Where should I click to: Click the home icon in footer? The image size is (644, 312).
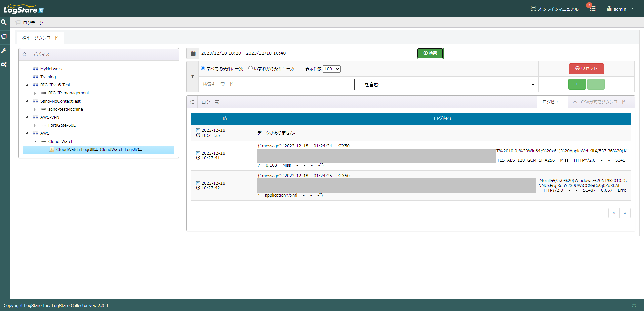(x=634, y=306)
